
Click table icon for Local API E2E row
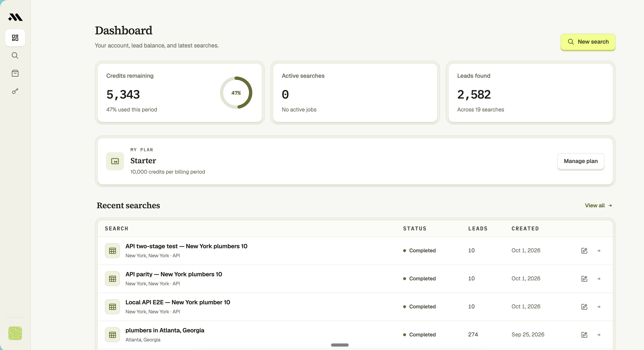(113, 307)
